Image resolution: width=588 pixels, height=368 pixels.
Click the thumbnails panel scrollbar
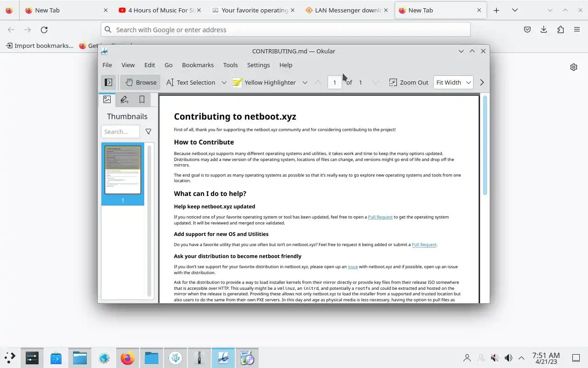(149, 221)
